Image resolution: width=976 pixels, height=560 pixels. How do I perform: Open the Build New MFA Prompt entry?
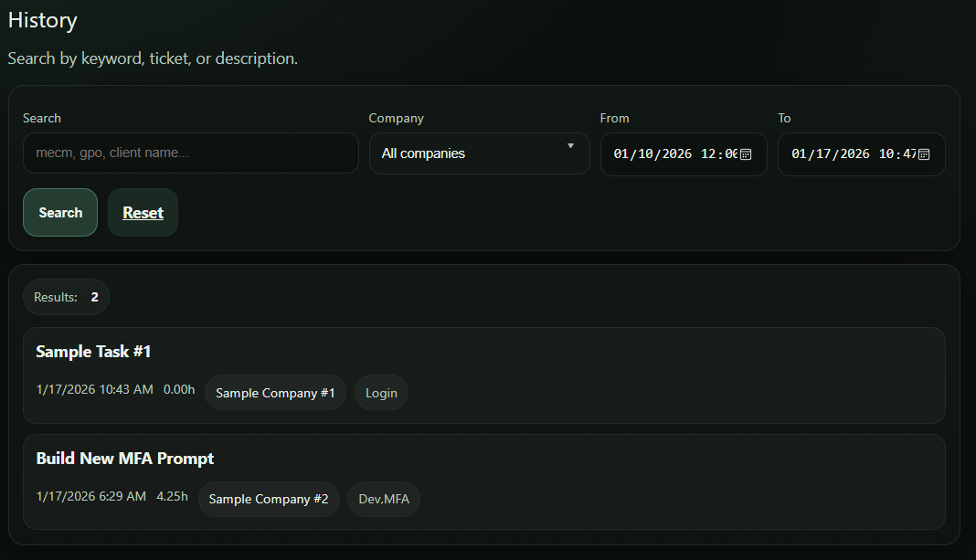click(124, 458)
